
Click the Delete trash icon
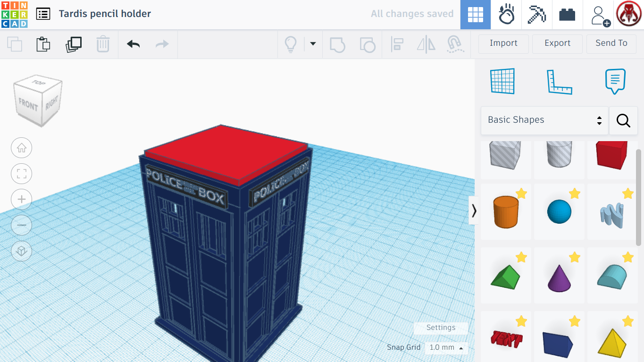[103, 44]
